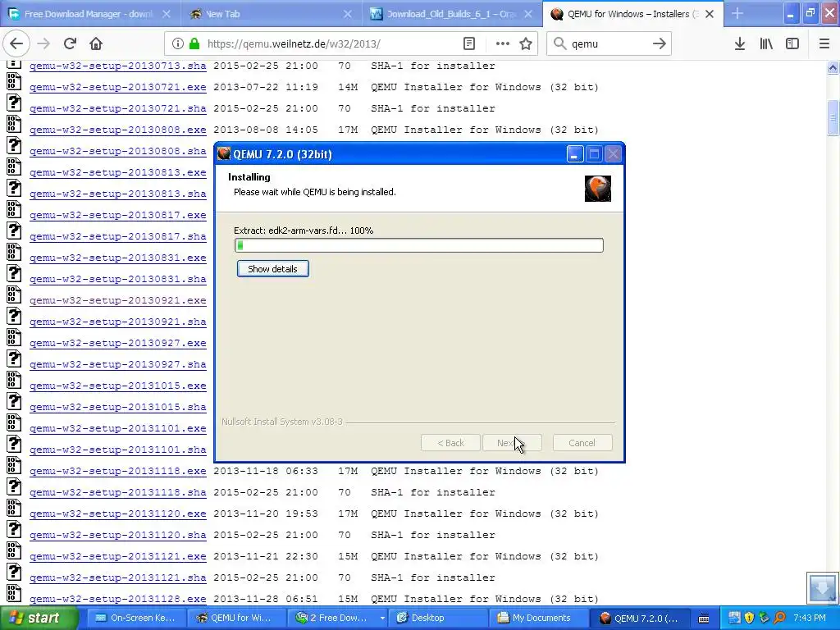Click the scrollbar up arrow
The width and height of the screenshot is (840, 630).
point(833,67)
